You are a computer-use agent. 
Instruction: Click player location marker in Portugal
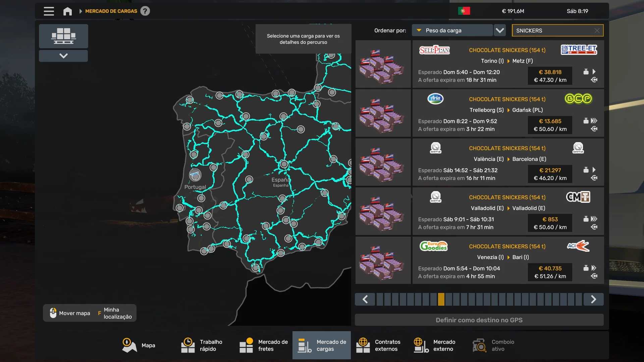[x=195, y=175]
